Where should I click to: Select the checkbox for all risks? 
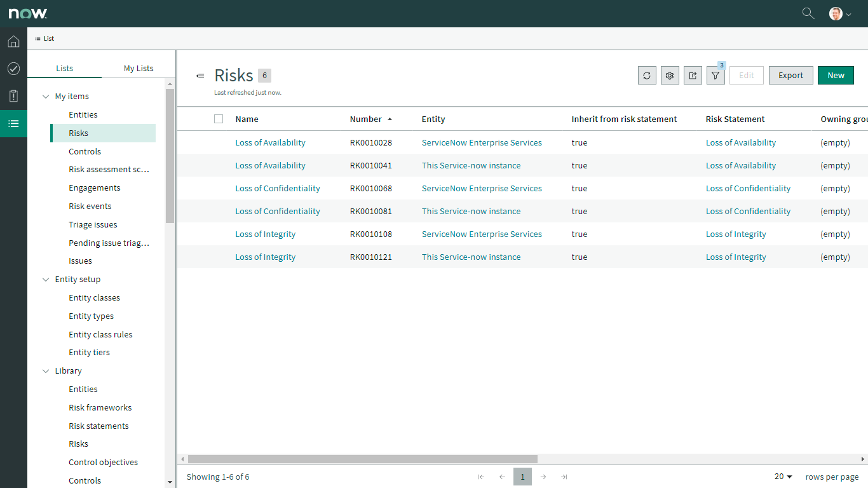pos(219,119)
